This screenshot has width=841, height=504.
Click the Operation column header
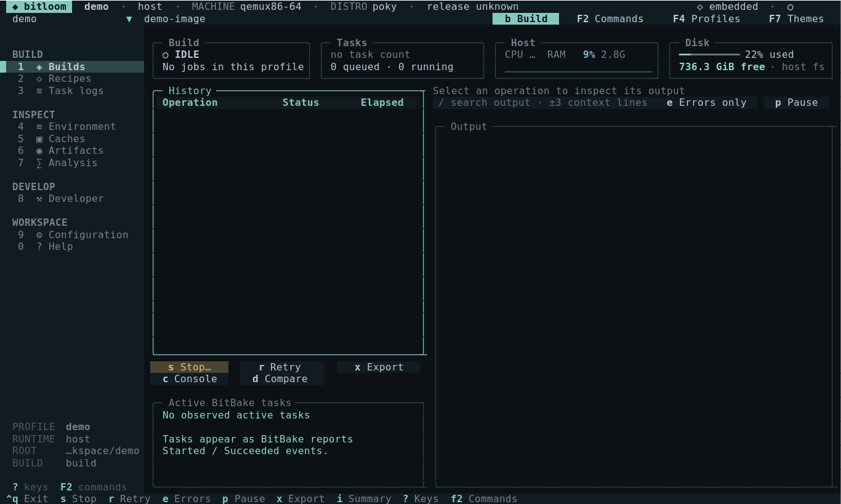point(190,103)
